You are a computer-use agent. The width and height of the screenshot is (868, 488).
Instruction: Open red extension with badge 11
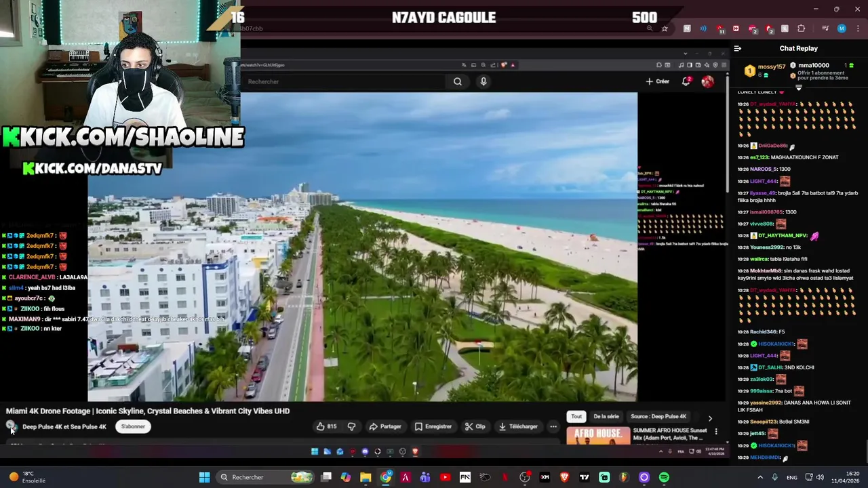[x=719, y=29]
